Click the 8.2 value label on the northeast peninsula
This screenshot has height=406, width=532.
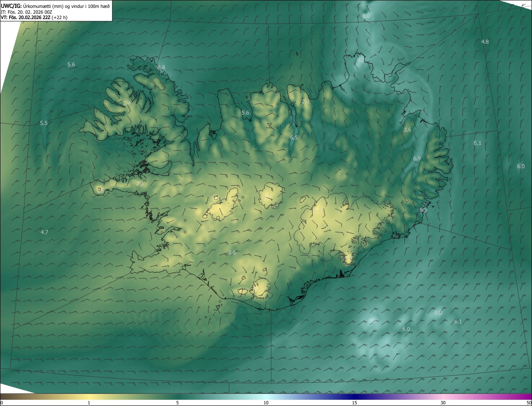click(x=361, y=60)
